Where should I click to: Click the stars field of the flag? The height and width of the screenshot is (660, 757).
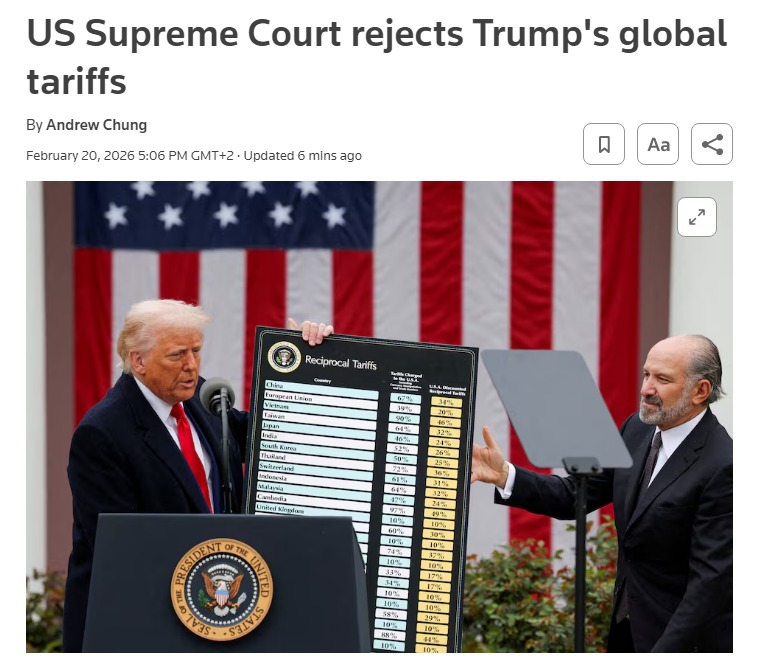pyautogui.click(x=224, y=215)
